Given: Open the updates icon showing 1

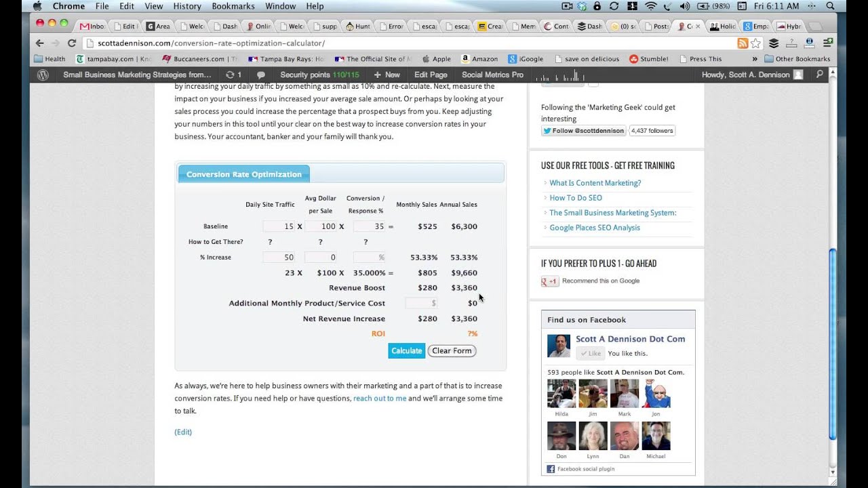Looking at the screenshot, I should (233, 75).
